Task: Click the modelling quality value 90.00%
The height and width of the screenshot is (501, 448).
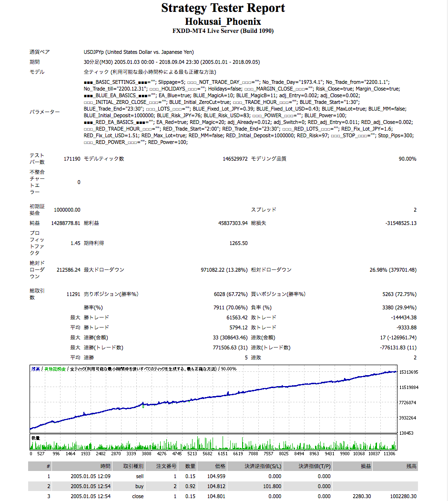Action: pyautogui.click(x=407, y=159)
